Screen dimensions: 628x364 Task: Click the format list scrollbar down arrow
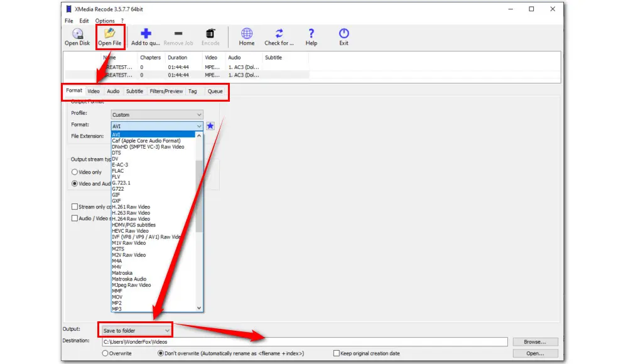(200, 308)
